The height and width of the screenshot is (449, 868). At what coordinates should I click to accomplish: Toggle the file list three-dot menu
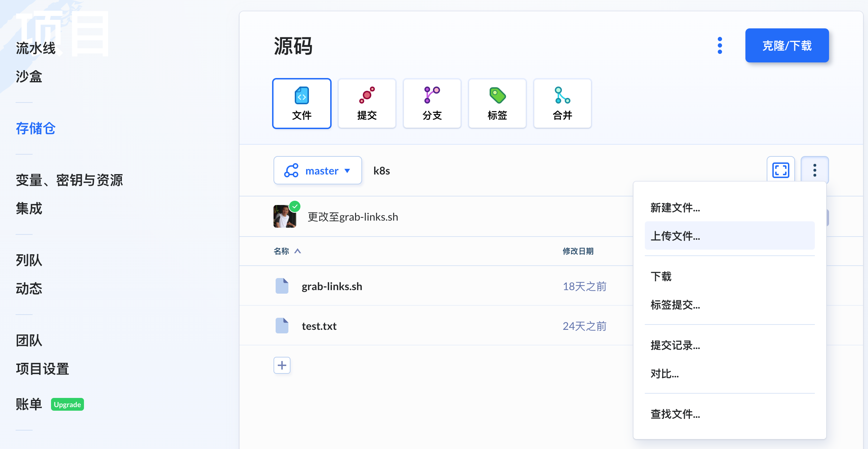815,170
